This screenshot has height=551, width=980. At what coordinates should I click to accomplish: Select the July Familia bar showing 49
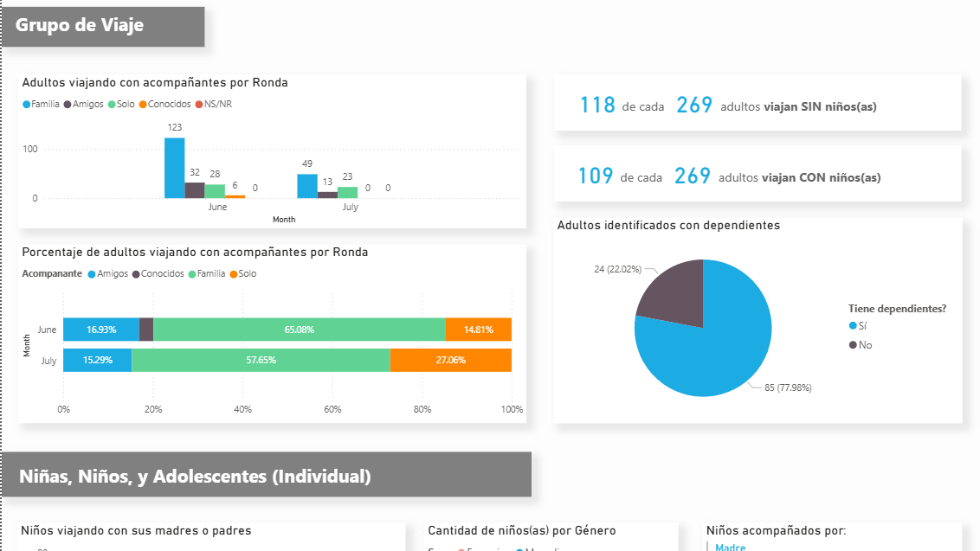click(307, 186)
